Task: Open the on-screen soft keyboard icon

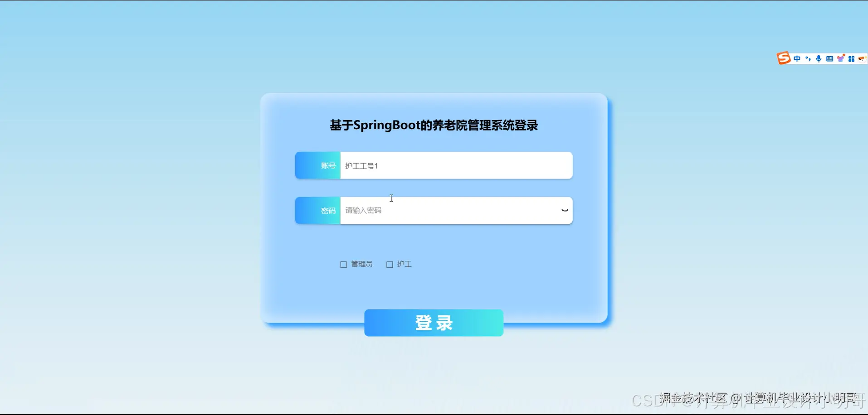Action: coord(830,58)
